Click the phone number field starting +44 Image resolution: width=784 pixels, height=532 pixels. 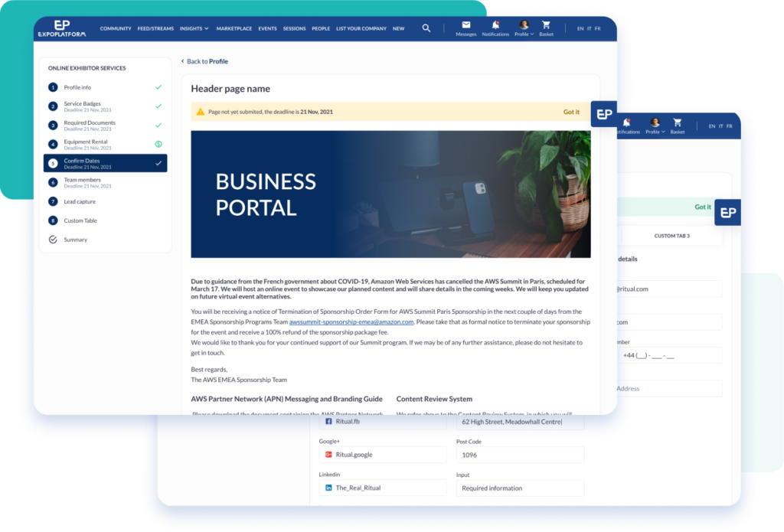[x=669, y=355]
